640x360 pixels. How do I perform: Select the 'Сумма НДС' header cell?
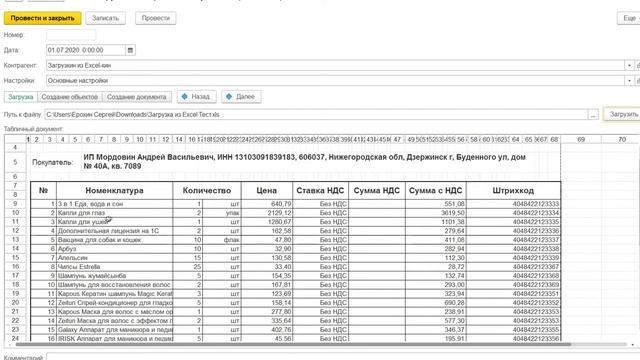tap(377, 191)
